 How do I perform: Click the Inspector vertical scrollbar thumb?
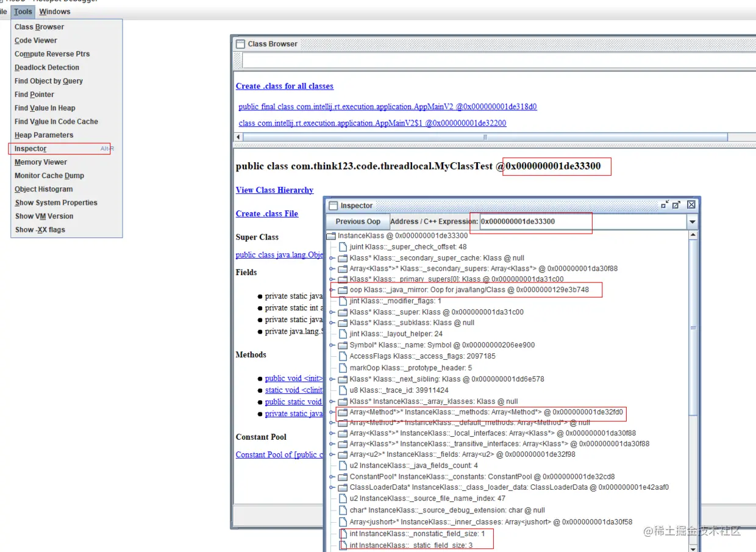click(692, 328)
